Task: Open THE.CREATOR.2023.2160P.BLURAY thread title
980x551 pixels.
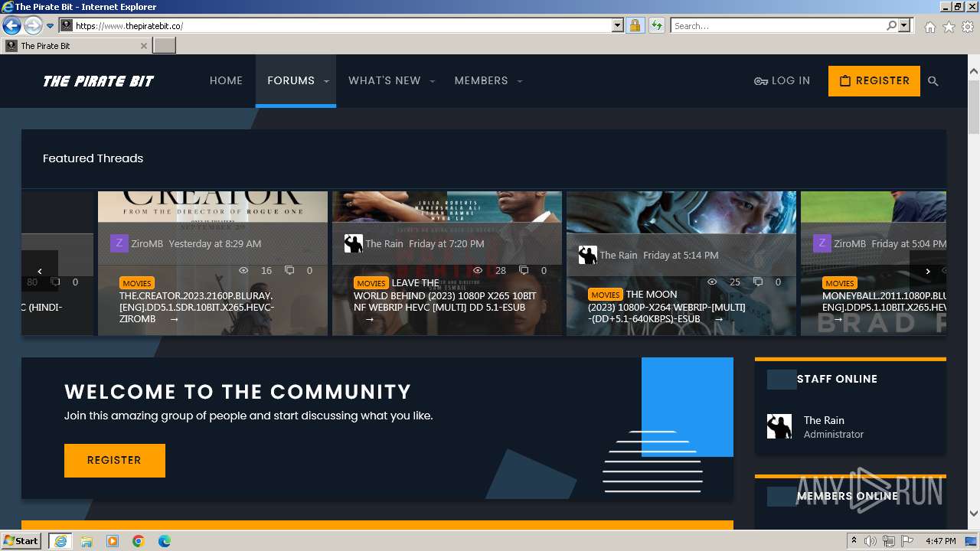Action: point(197,307)
